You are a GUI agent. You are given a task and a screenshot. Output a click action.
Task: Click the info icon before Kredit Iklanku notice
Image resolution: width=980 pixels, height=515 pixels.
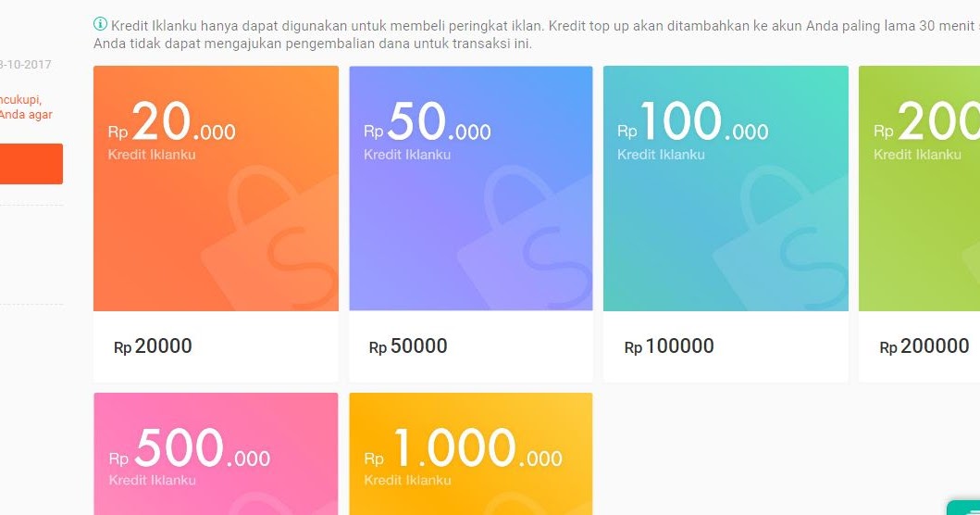coord(100,24)
